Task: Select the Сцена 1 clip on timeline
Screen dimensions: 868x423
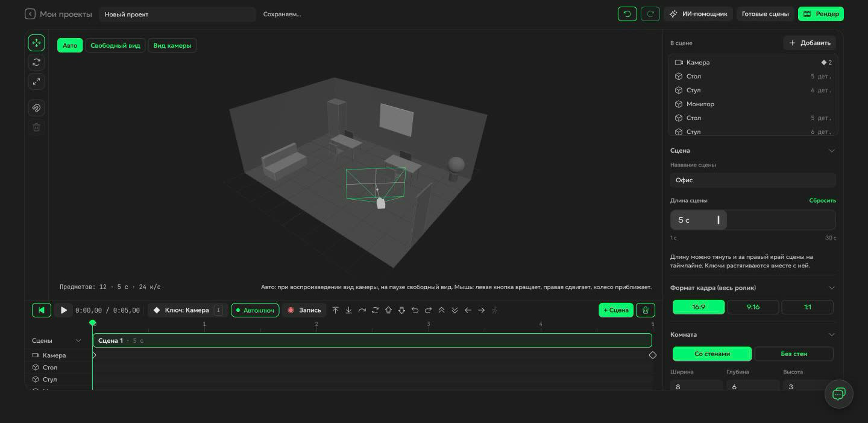Action: pyautogui.click(x=372, y=340)
